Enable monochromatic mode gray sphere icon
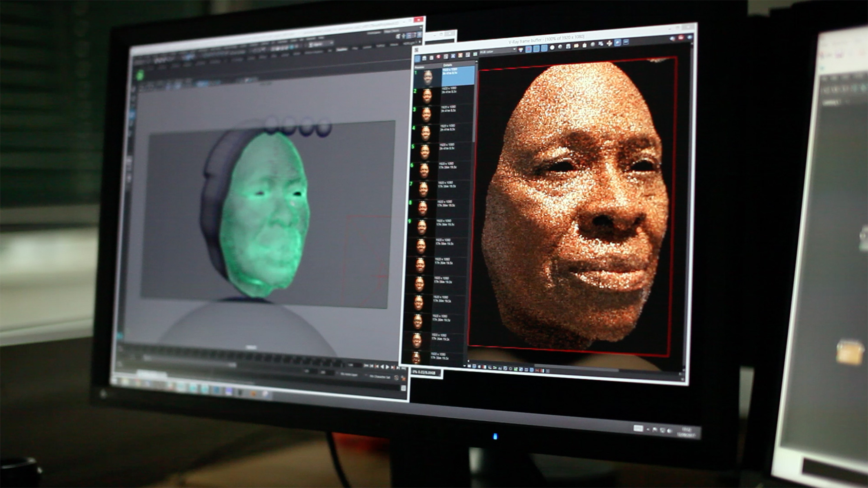 pos(560,47)
